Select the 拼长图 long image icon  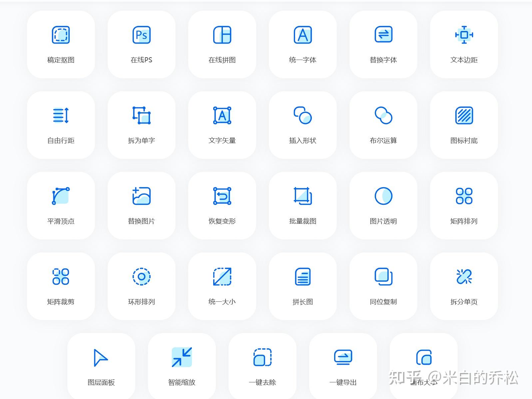tap(303, 277)
